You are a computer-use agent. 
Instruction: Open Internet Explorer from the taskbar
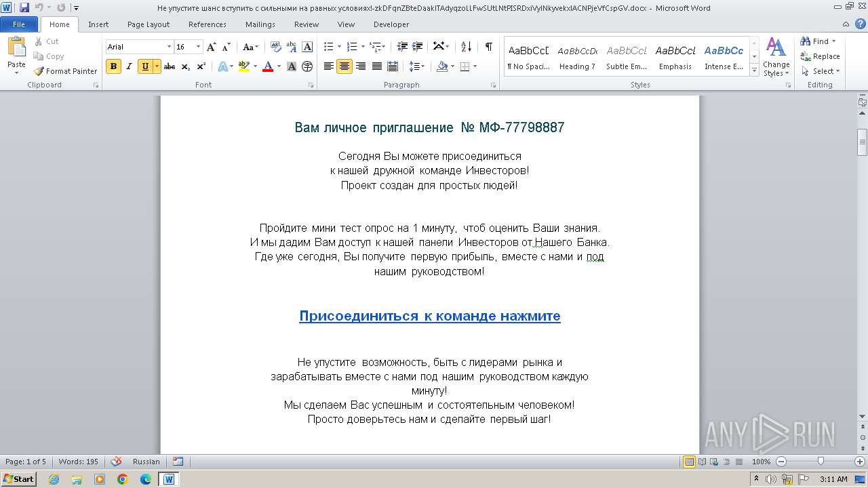pyautogui.click(x=54, y=479)
